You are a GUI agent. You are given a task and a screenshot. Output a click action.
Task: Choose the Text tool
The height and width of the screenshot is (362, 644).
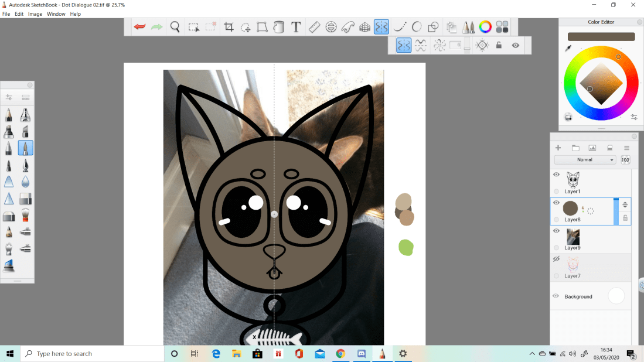click(x=296, y=27)
